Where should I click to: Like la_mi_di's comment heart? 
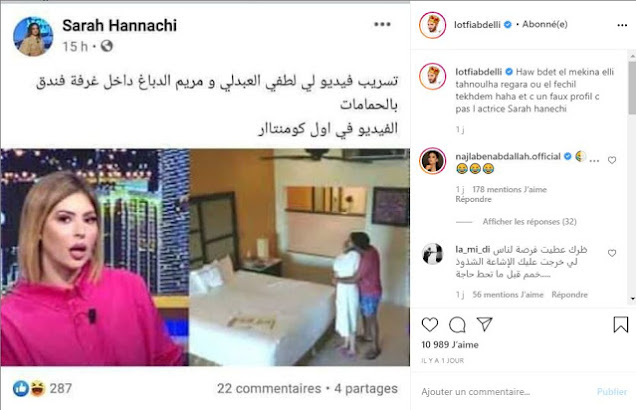(x=612, y=253)
